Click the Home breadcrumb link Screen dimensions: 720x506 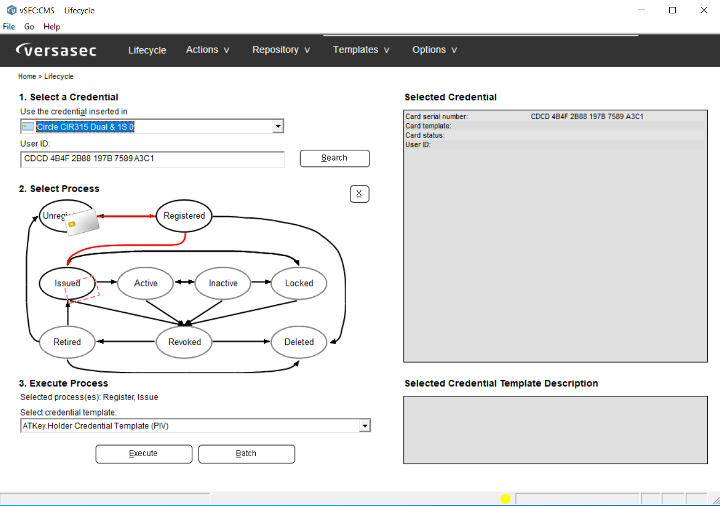(27, 76)
